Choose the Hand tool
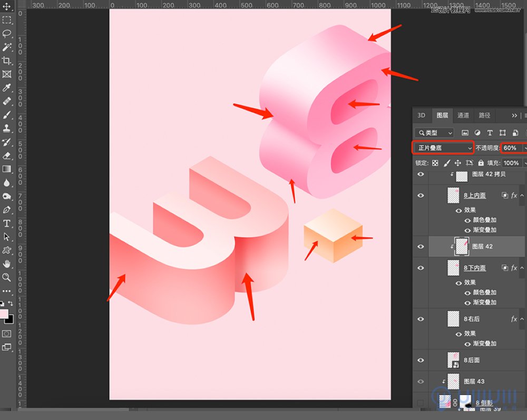 tap(7, 263)
